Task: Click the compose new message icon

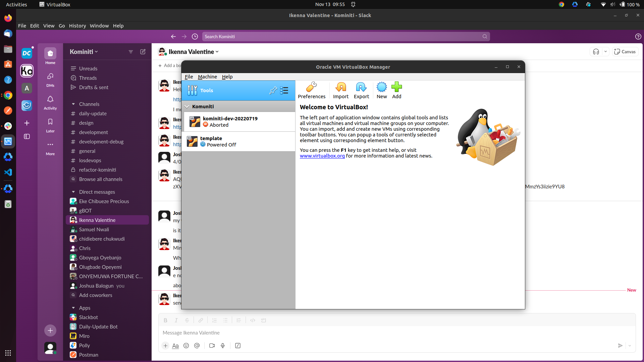Action: tap(143, 52)
